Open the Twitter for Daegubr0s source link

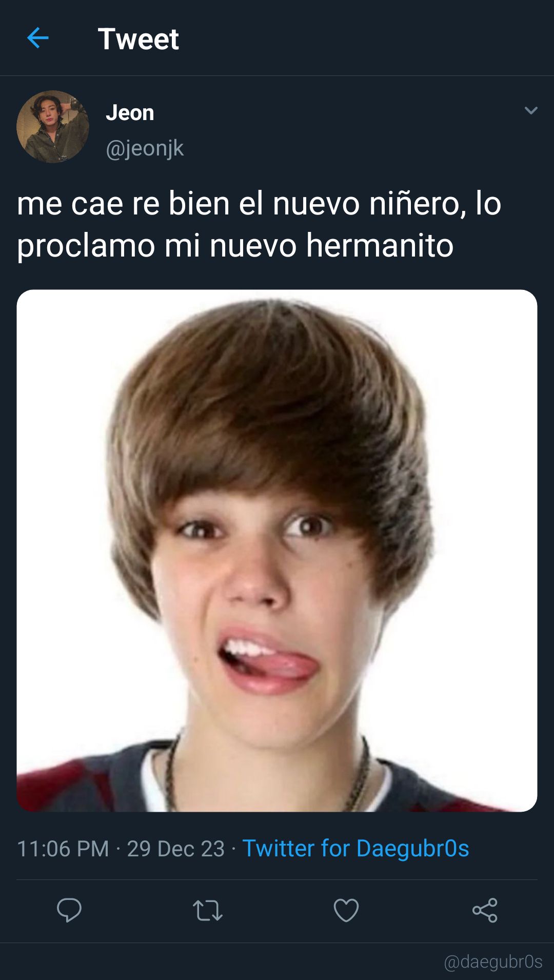click(x=355, y=848)
